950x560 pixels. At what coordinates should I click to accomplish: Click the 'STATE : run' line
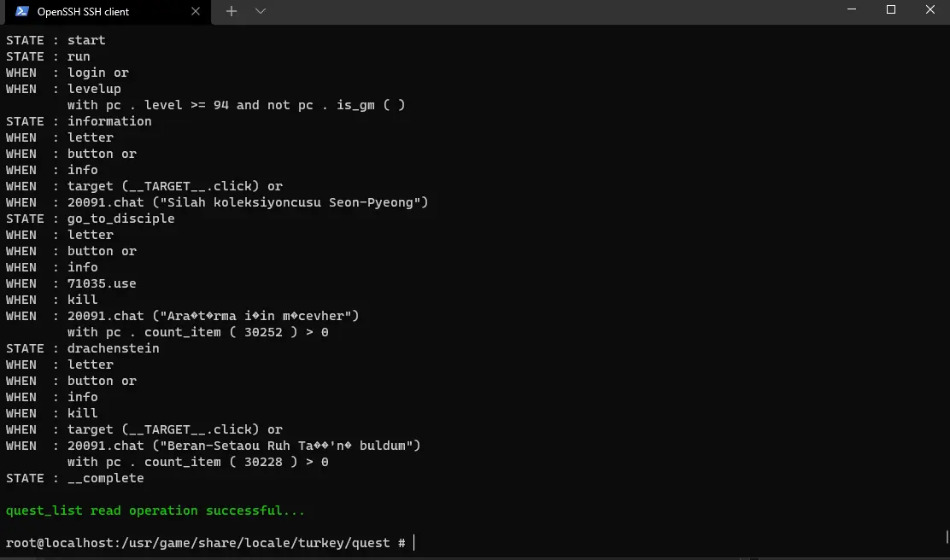tap(49, 56)
